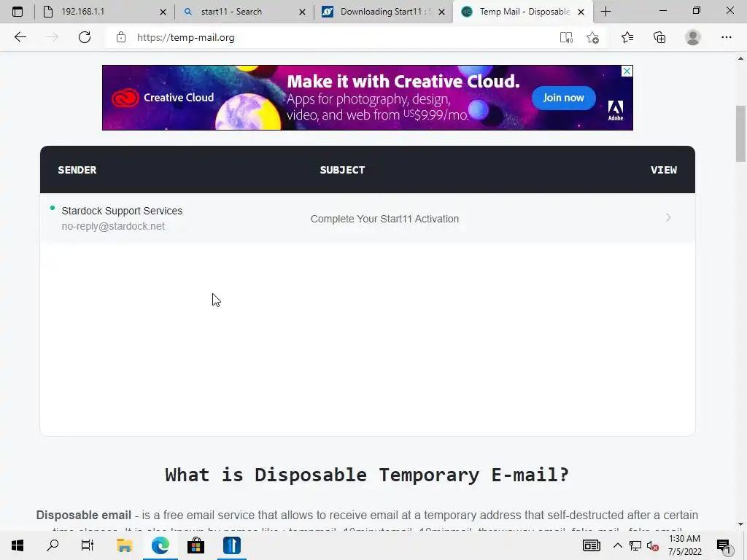747x560 pixels.
Task: Switch to the start11 - Search tab
Action: click(244, 12)
